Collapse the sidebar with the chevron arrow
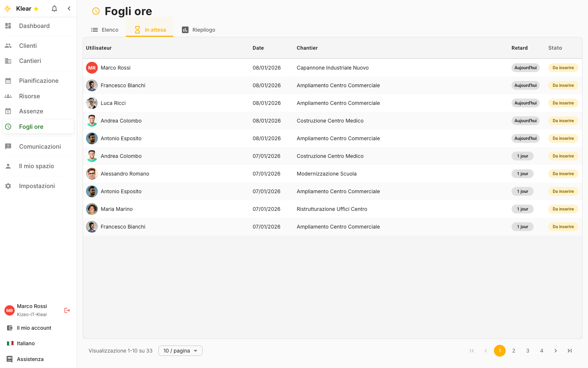588x368 pixels. [69, 8]
